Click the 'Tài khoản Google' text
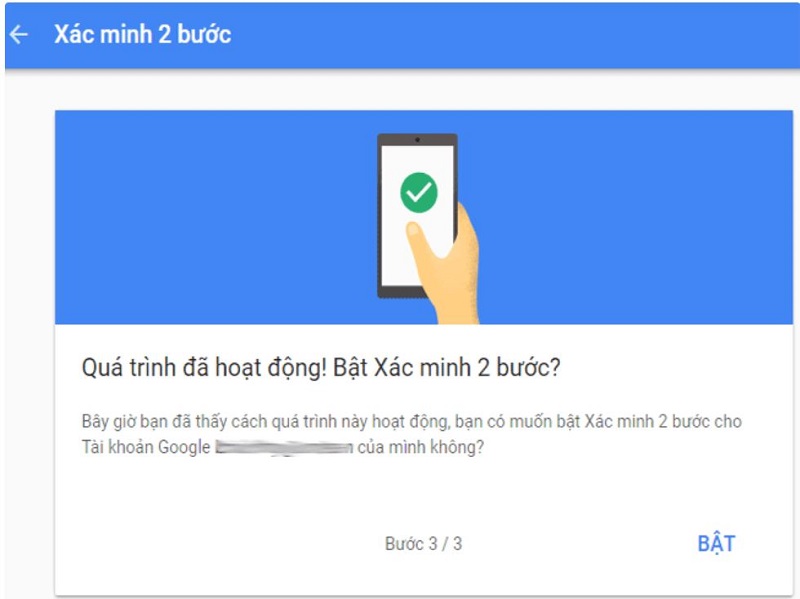 (146, 447)
